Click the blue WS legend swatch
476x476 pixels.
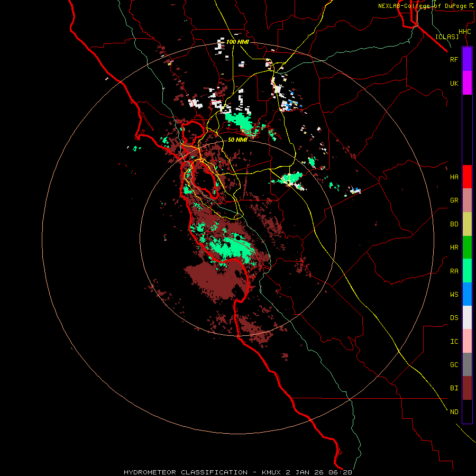467,294
